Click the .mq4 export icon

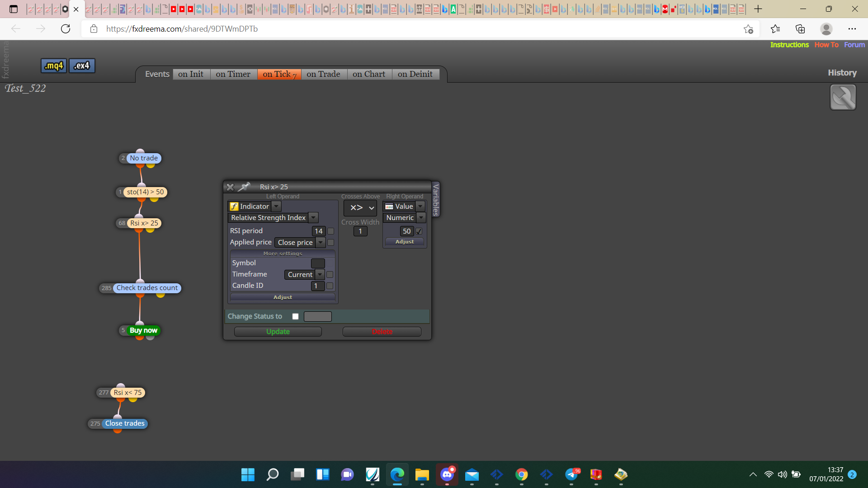coord(54,66)
